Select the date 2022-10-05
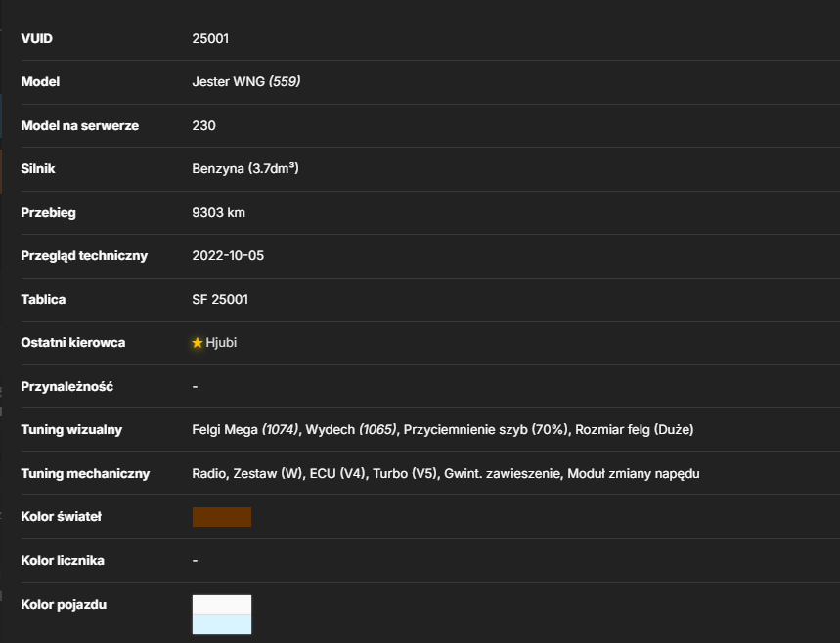Image resolution: width=840 pixels, height=643 pixels. point(228,255)
